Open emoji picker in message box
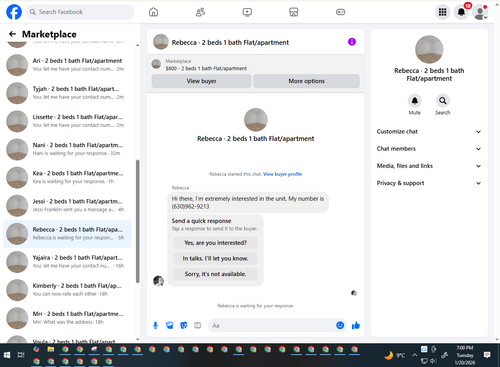This screenshot has width=500, height=367. coord(340,325)
